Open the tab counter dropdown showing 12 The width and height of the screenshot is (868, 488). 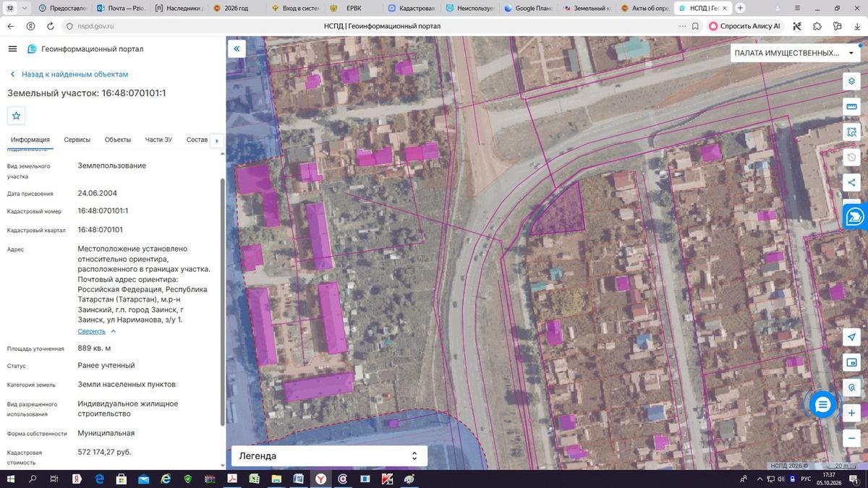[x=10, y=8]
